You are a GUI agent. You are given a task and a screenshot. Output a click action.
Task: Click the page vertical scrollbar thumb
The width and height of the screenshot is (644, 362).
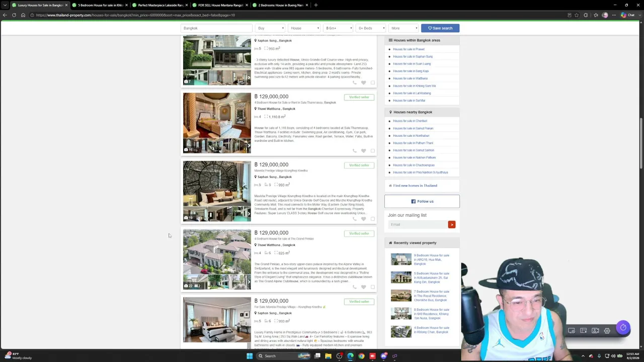click(x=641, y=143)
